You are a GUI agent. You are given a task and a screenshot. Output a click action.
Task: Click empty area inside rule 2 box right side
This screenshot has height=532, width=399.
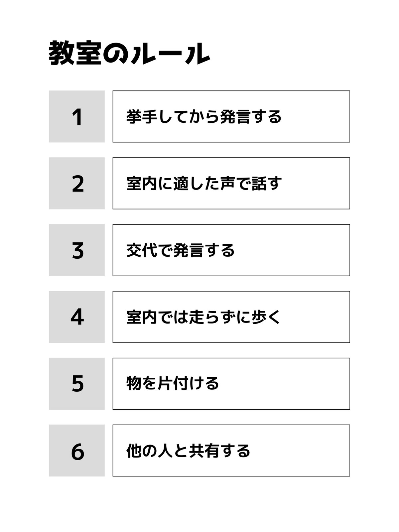316,183
